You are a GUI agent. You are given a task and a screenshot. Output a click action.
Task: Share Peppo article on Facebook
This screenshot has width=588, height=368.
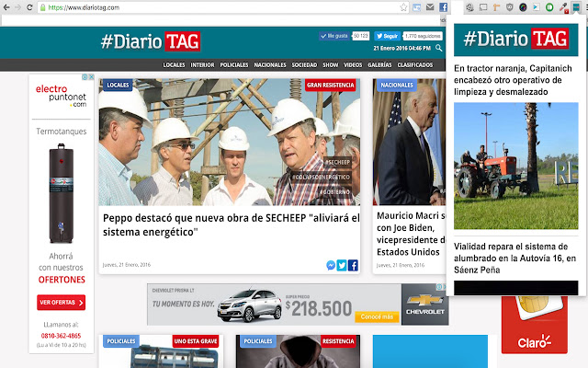coord(353,266)
